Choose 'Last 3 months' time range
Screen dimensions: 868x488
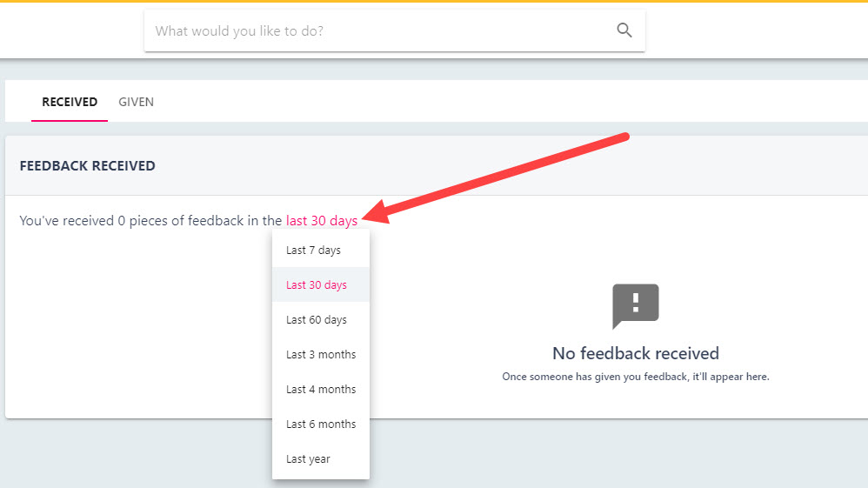[321, 355]
